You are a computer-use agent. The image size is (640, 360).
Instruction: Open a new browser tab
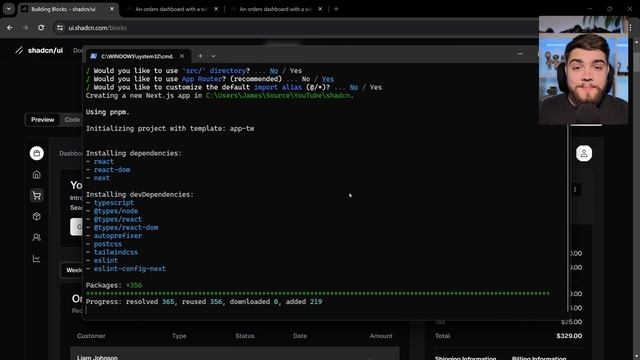click(336, 9)
